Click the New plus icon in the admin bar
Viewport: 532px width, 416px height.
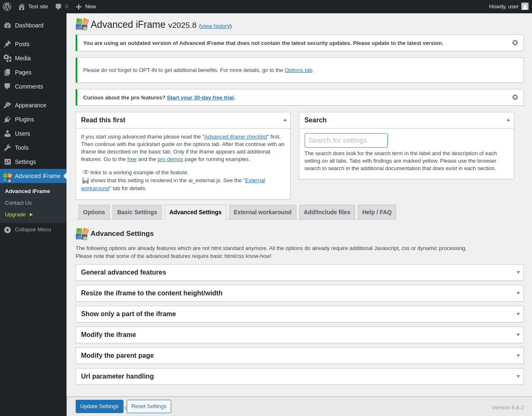coord(79,7)
